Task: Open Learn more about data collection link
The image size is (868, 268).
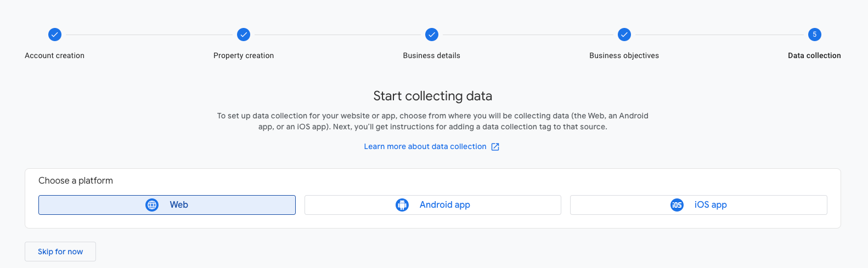Action: 425,147
